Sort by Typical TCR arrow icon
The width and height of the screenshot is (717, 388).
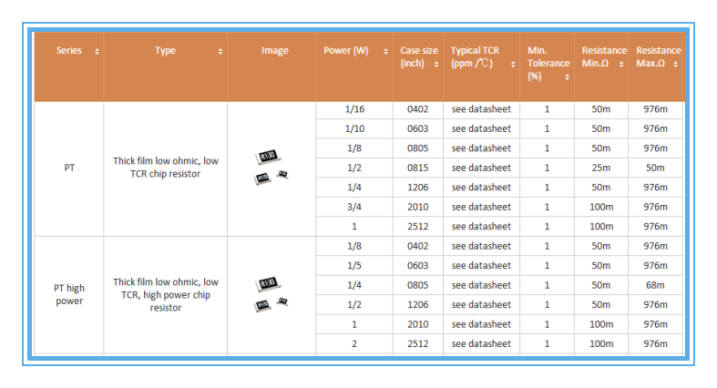click(x=513, y=64)
